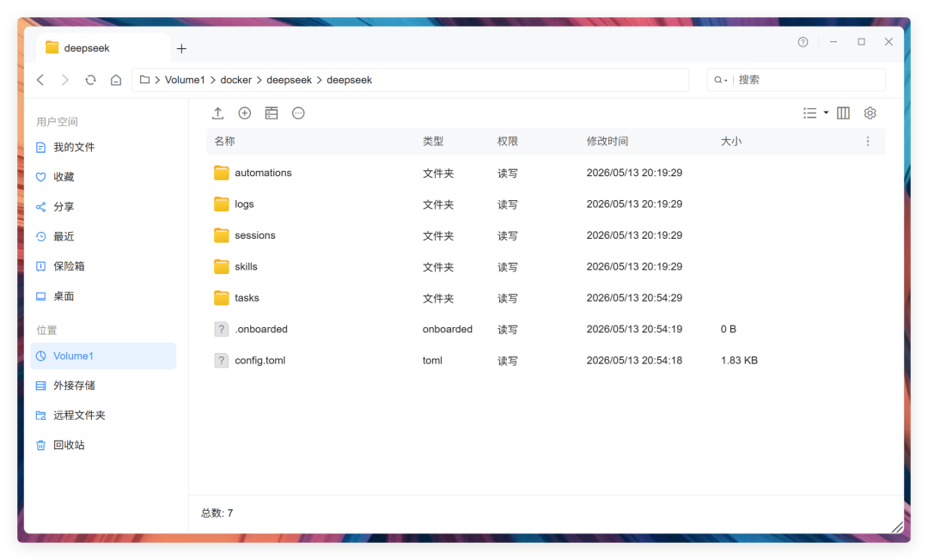Click the logs folder icon
The width and height of the screenshot is (928, 560).
(222, 204)
